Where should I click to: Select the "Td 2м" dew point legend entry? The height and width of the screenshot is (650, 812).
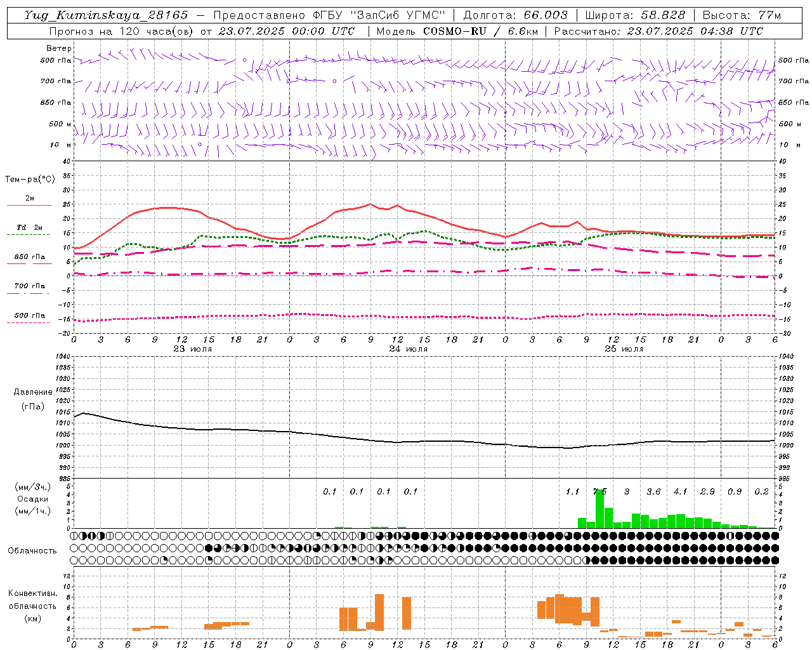(30, 227)
